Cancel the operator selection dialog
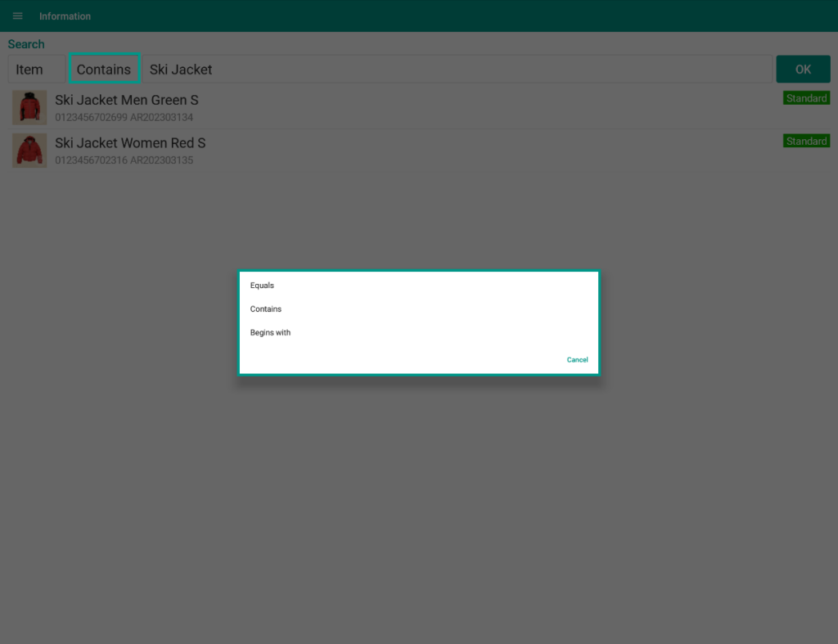Screen dimensions: 838x644 pyautogui.click(x=577, y=360)
